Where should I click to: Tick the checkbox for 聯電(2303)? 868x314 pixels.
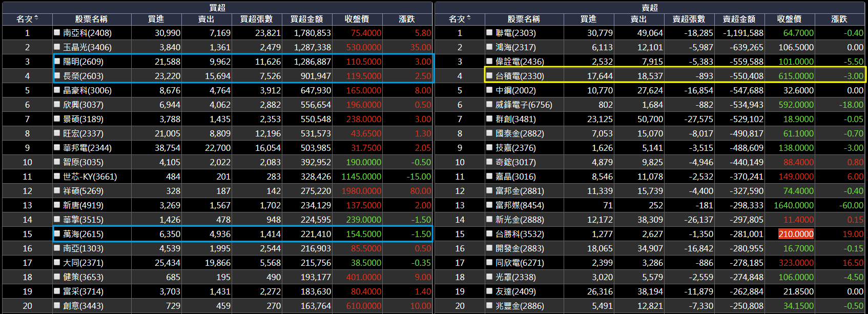click(x=489, y=32)
